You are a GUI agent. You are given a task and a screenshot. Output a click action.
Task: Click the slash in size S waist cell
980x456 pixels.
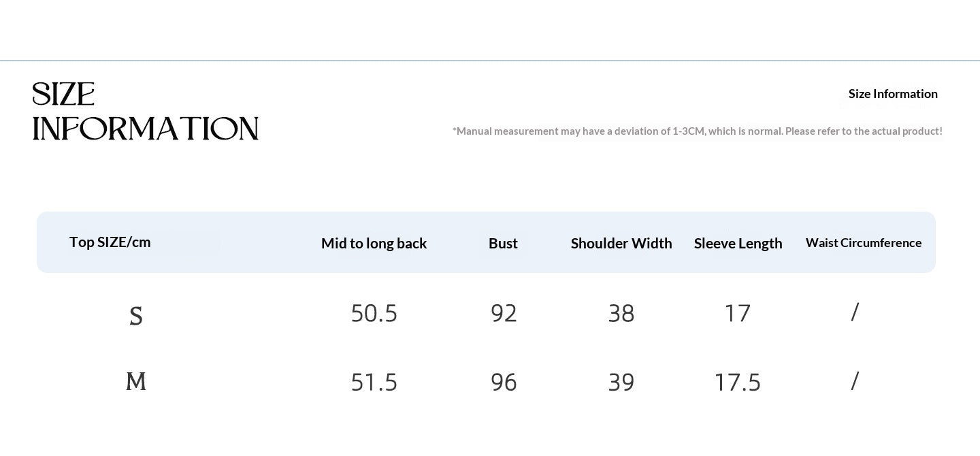(855, 312)
